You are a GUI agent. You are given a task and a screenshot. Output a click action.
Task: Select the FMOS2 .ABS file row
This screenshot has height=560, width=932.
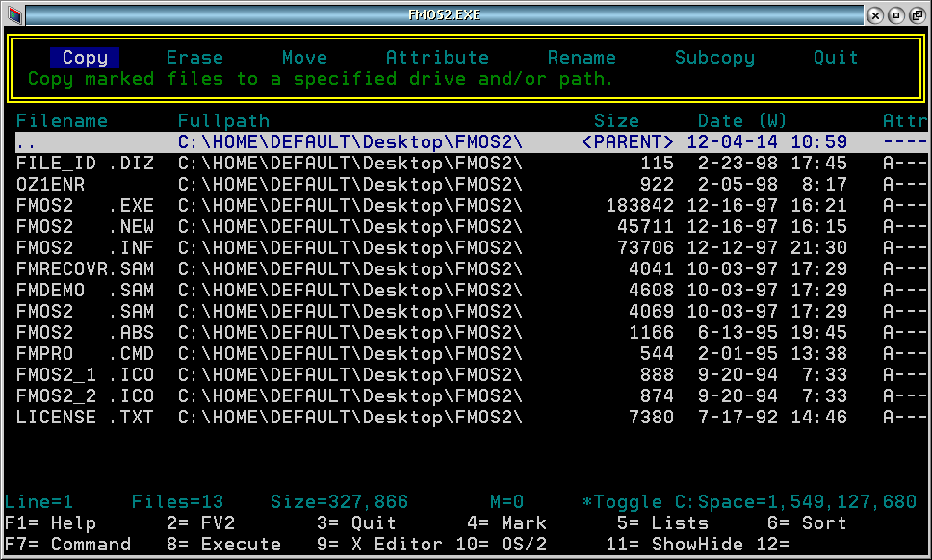[471, 333]
